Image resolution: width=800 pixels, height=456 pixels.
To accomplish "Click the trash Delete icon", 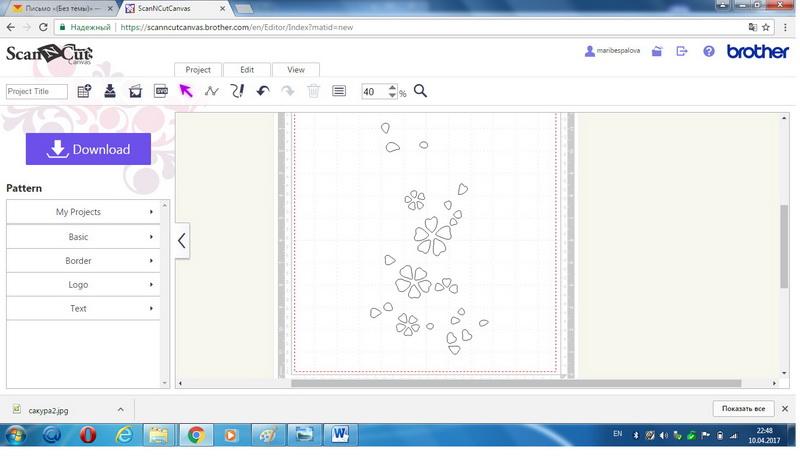I will pos(314,91).
